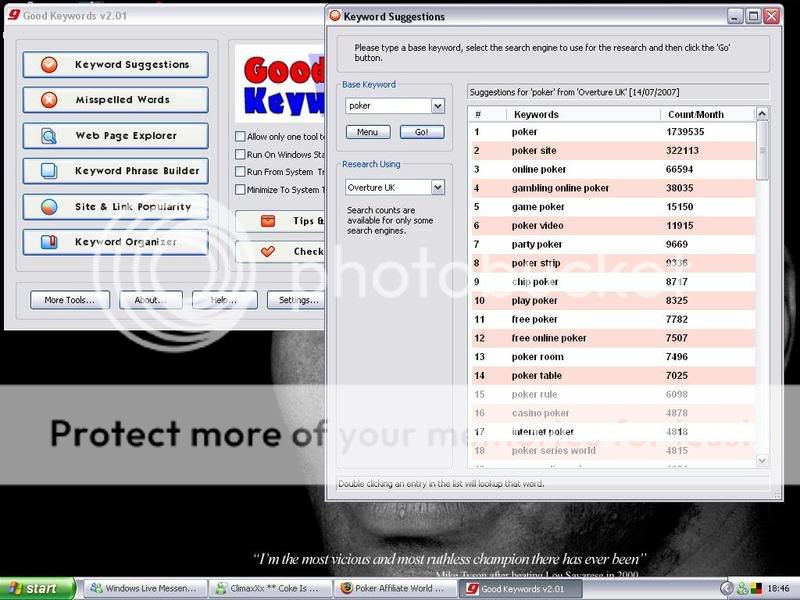Select the 'poker room' row
Image resolution: width=800 pixels, height=600 pixels.
pos(612,357)
